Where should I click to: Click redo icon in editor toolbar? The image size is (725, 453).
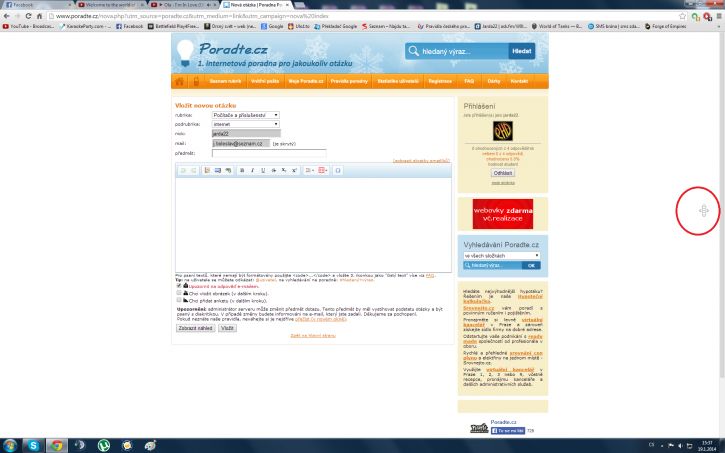click(193, 171)
